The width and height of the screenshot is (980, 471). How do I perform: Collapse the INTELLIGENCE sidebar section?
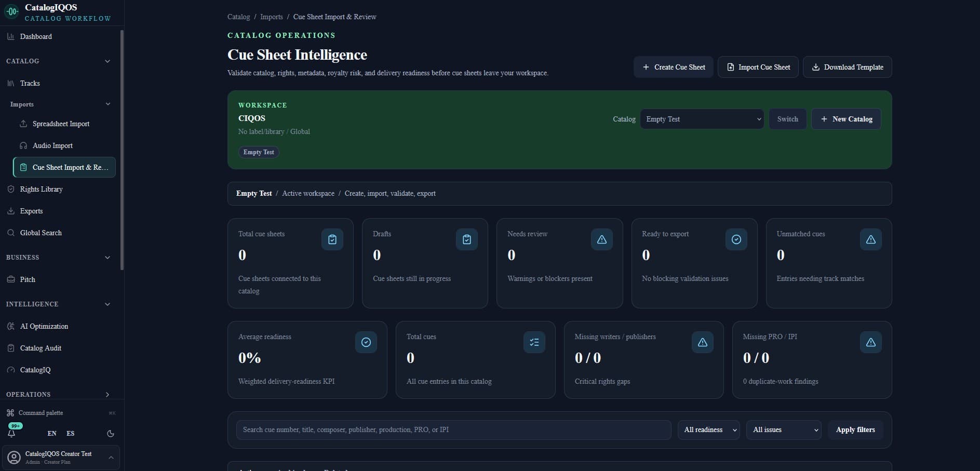coord(108,304)
